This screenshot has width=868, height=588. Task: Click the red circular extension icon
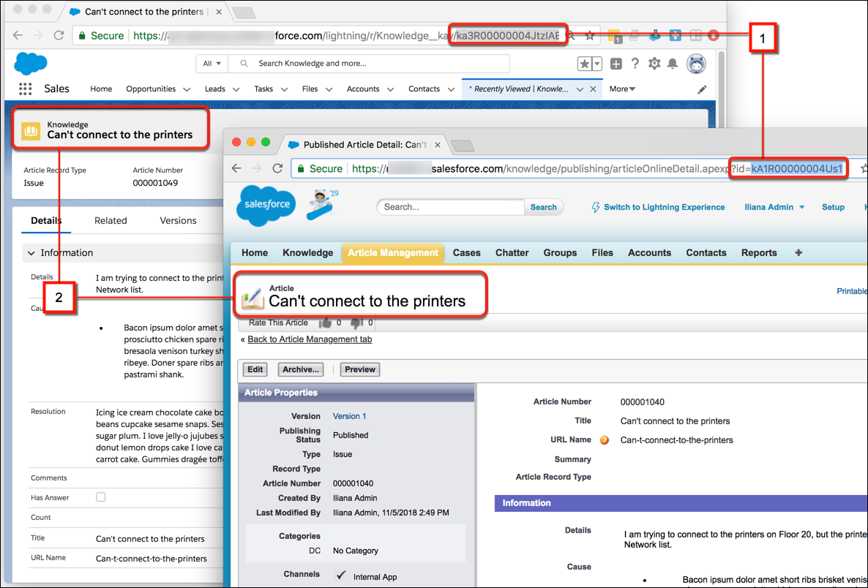click(714, 35)
